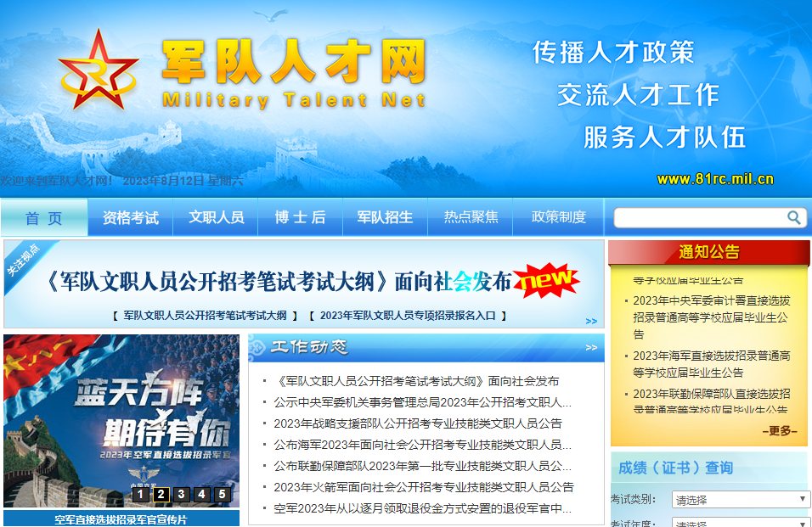812x527 pixels.
Task: Click the 更多 link in 通知公告 panel
Action: 780,431
